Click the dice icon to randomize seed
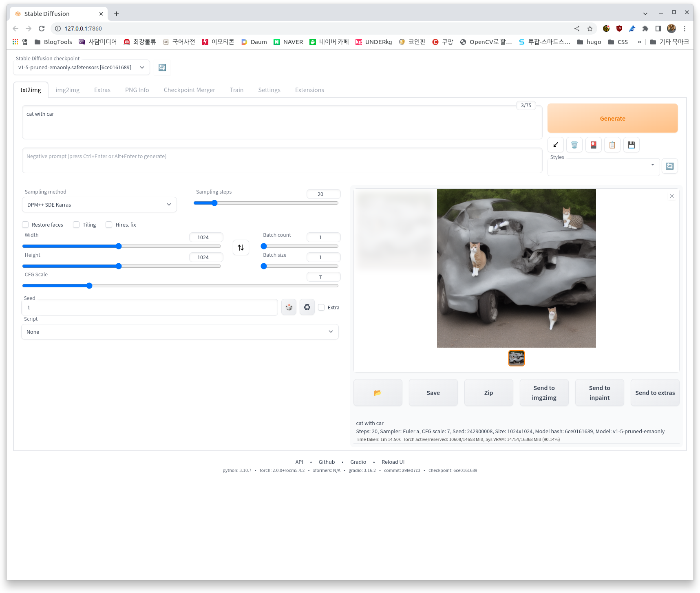The image size is (700, 593). (289, 307)
